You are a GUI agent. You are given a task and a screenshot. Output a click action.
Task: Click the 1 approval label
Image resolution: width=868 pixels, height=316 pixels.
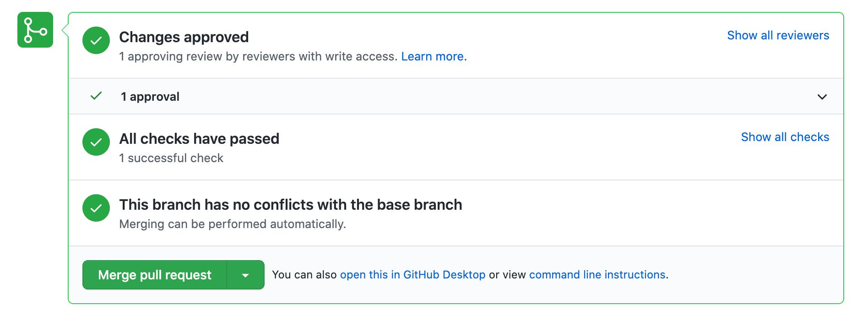click(150, 97)
